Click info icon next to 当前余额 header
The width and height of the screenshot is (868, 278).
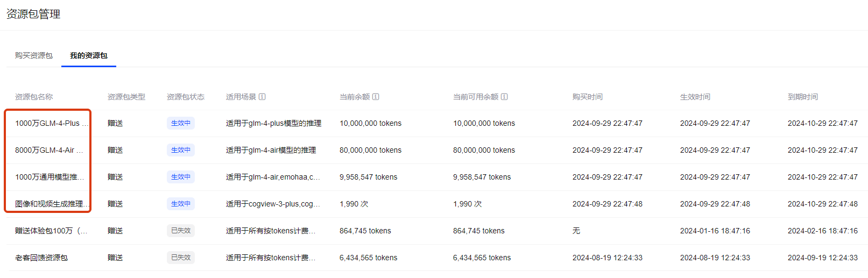pos(376,97)
